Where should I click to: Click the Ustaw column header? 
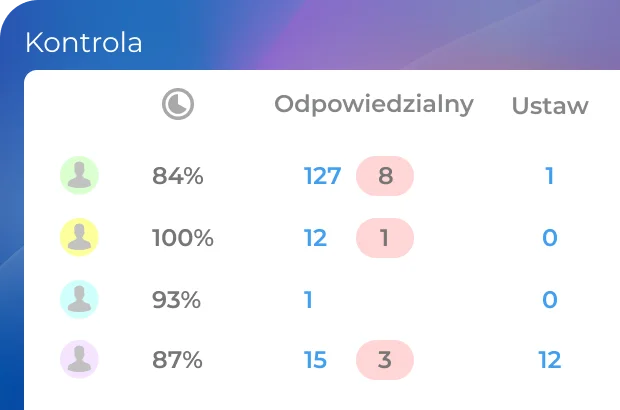tap(550, 106)
